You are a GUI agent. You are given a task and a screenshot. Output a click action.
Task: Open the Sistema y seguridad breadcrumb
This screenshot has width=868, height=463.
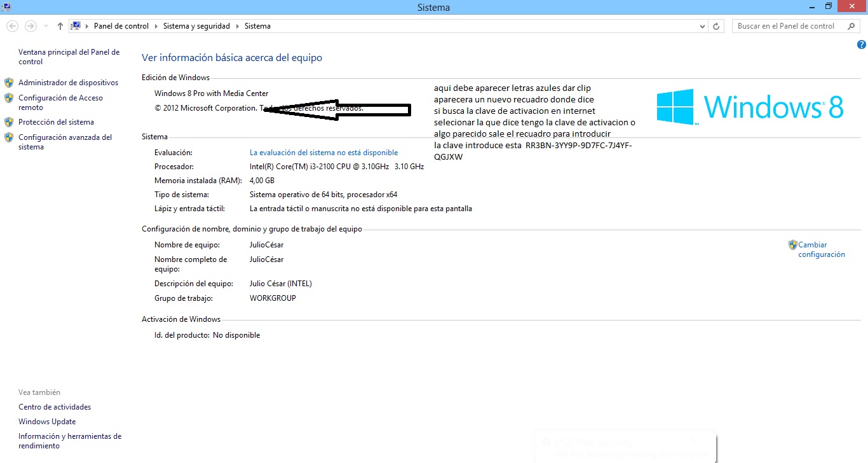[x=196, y=26]
